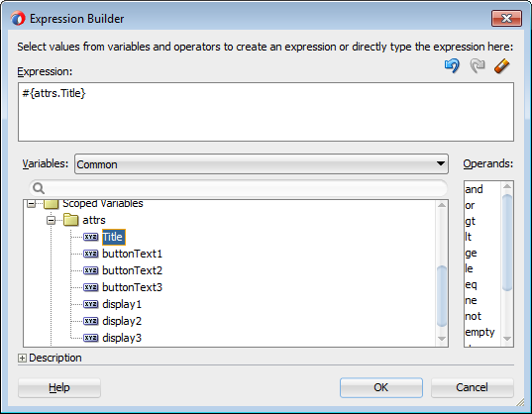The height and width of the screenshot is (414, 532).
Task: Click the xyz icon beside buttonText1
Action: (90, 254)
